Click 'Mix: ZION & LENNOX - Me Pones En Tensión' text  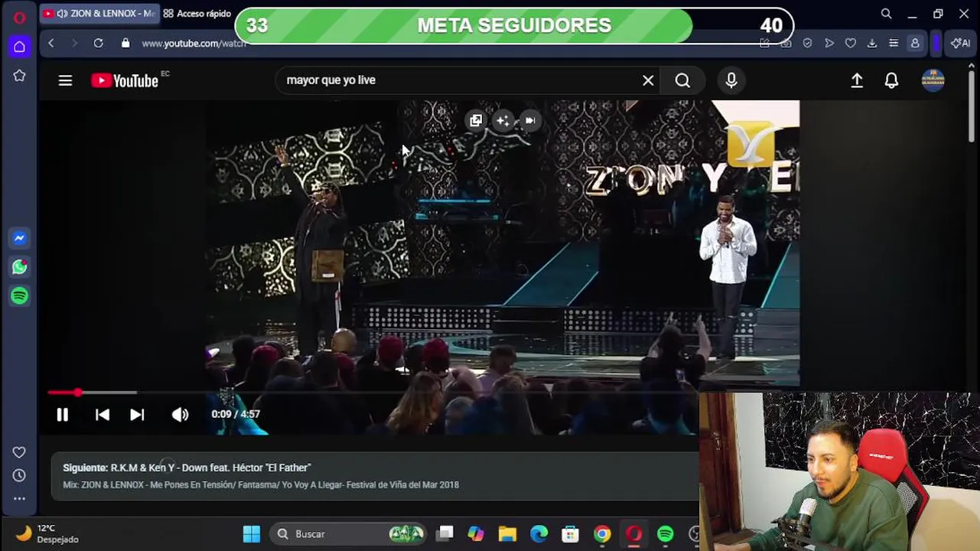tap(261, 484)
